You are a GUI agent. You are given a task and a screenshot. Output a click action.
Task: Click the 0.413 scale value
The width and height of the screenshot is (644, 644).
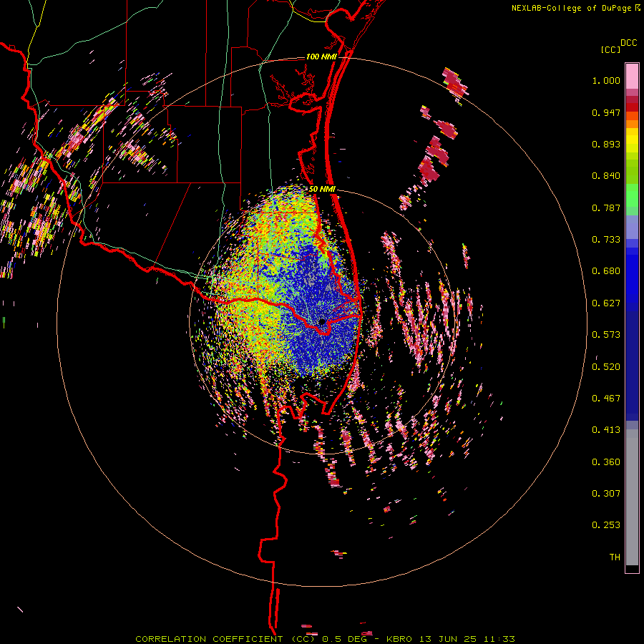606,430
